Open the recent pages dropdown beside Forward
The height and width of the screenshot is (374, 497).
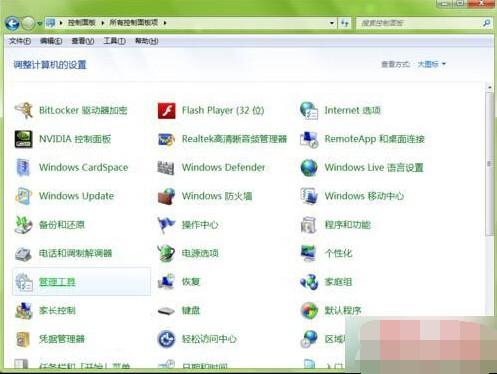coord(40,23)
